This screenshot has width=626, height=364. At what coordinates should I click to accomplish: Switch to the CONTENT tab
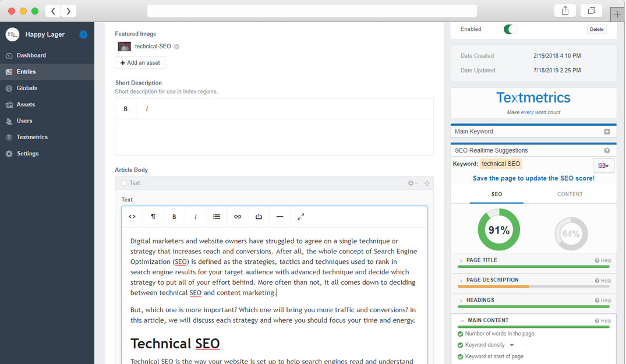pyautogui.click(x=570, y=195)
